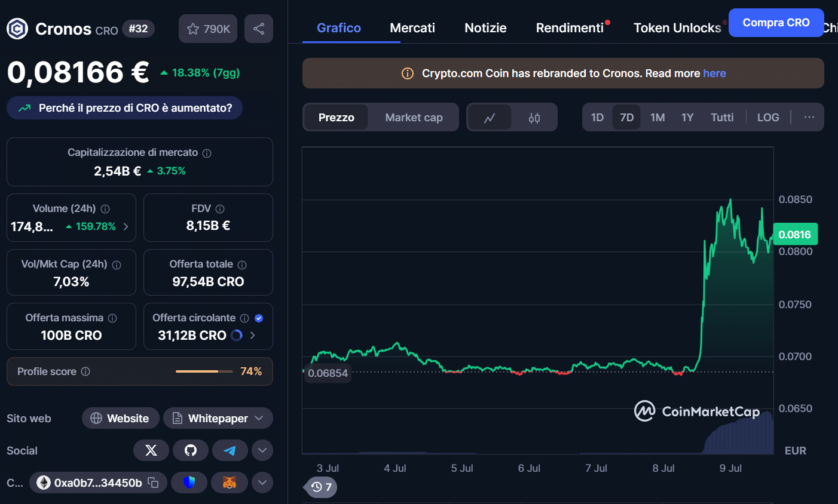Set chart range to 1D
Image resolution: width=838 pixels, height=504 pixels.
[597, 118]
